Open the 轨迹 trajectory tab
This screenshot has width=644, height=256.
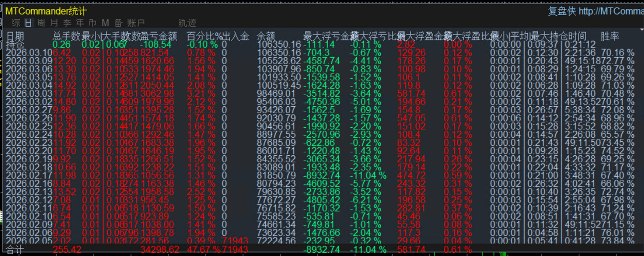187,23
